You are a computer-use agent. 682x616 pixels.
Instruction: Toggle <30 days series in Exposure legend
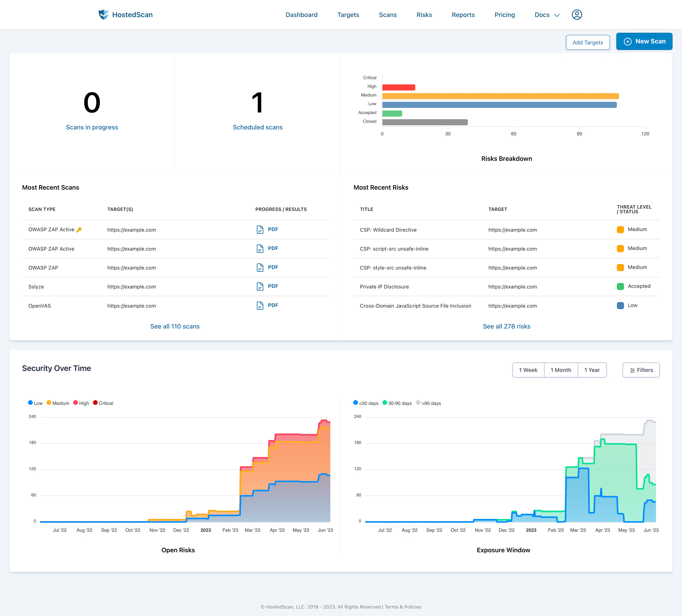coord(366,403)
